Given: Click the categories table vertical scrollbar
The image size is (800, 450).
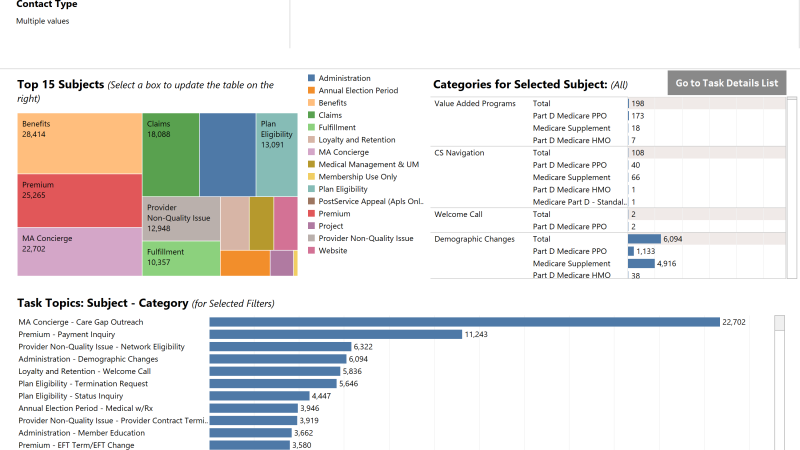Looking at the screenshot, I should (x=791, y=188).
